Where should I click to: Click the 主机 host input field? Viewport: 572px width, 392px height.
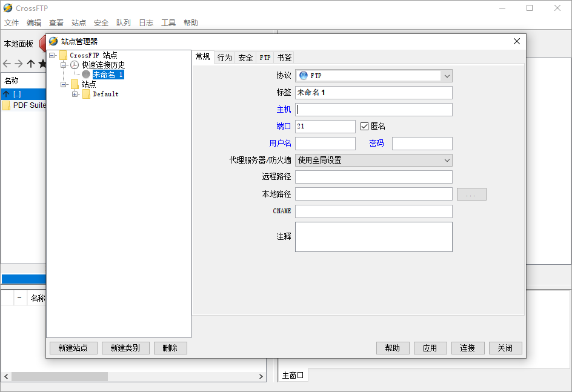point(373,110)
